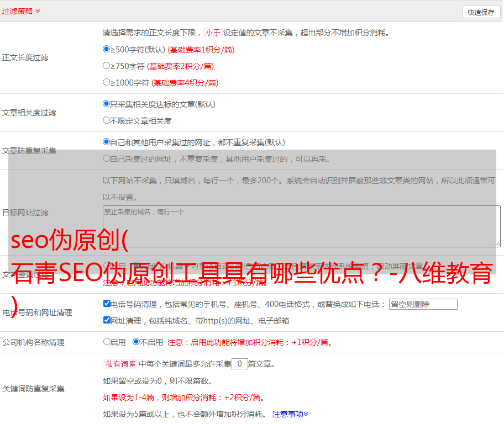This screenshot has height=424, width=504.
Task: Click the 快速保存 button
Action: (481, 12)
